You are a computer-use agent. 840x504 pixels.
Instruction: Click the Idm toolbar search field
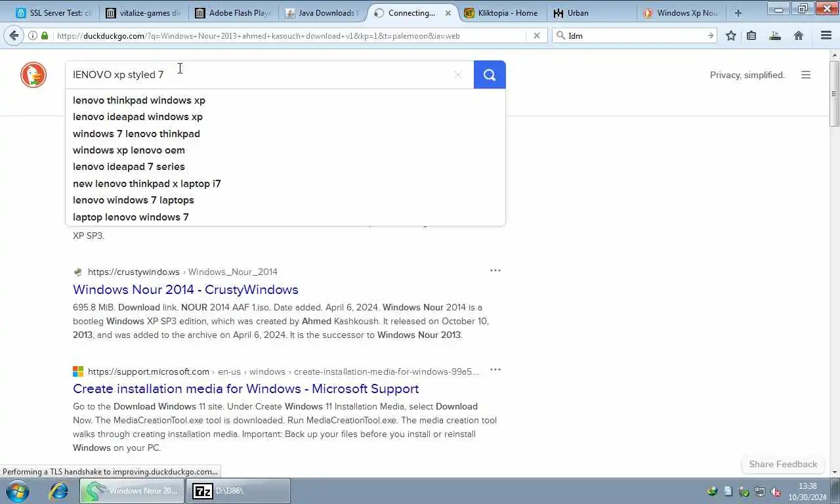click(635, 36)
